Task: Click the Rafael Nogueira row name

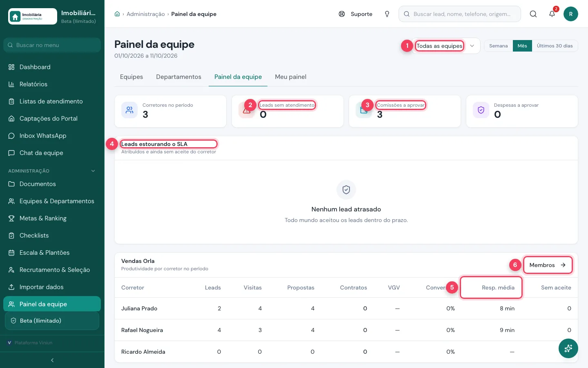Action: point(142,330)
